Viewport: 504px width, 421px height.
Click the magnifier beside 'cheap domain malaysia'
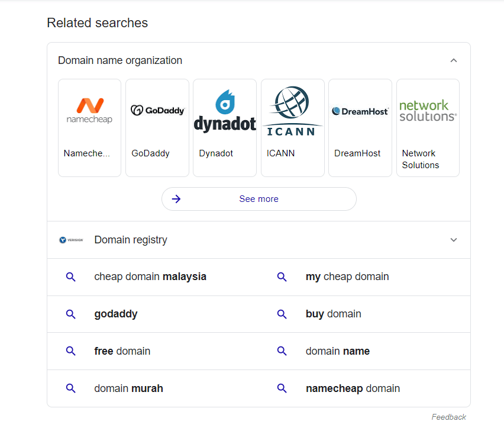pyautogui.click(x=71, y=277)
